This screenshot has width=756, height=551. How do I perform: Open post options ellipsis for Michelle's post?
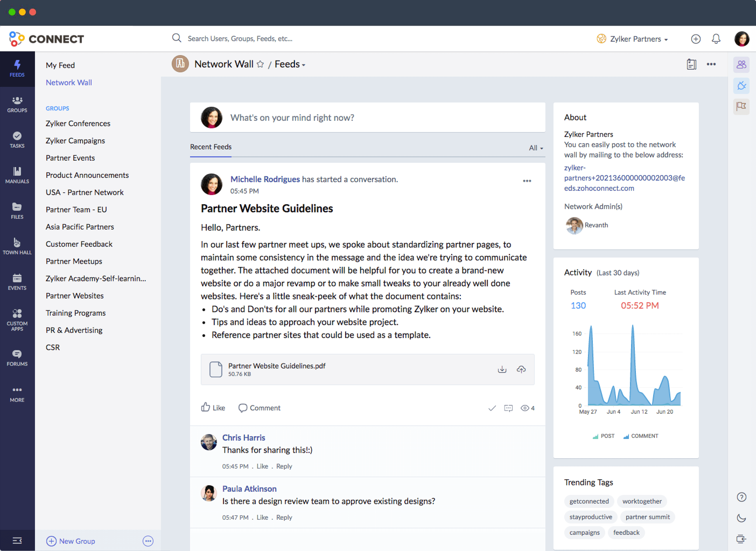click(527, 181)
